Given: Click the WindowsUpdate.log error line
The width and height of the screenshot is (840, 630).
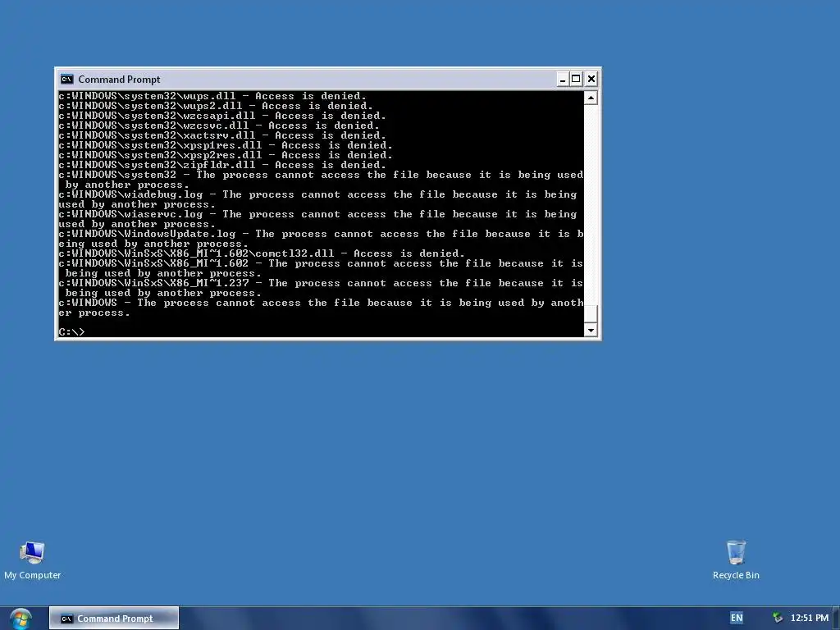Looking at the screenshot, I should pos(321,239).
